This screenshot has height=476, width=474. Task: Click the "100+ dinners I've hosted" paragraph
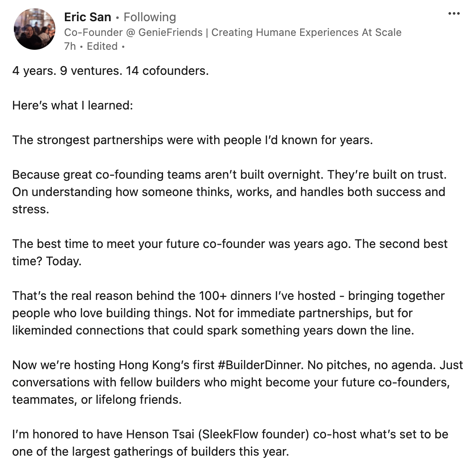point(228,313)
